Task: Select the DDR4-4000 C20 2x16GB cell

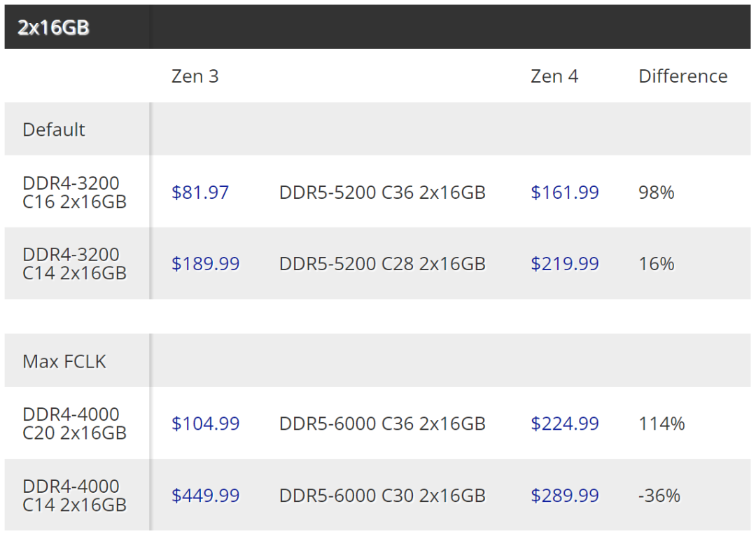Action: coord(74,423)
